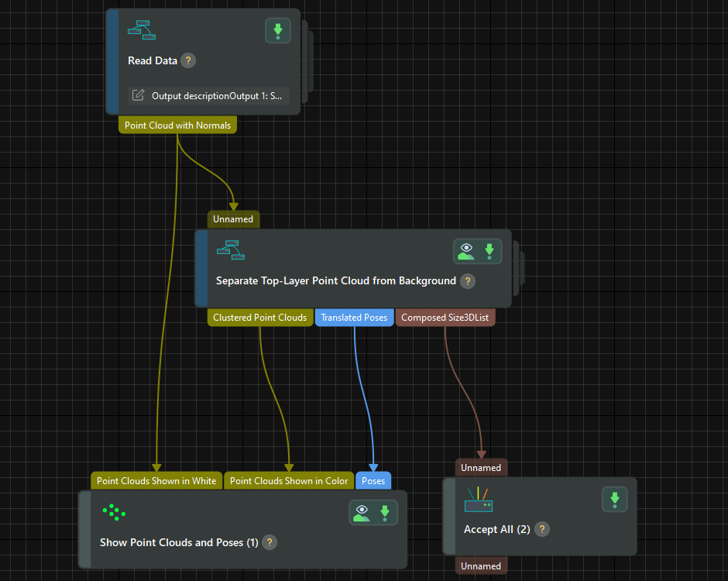The image size is (728, 581).
Task: Open help for Separate Top-Layer Point Cloud
Action: coord(467,281)
